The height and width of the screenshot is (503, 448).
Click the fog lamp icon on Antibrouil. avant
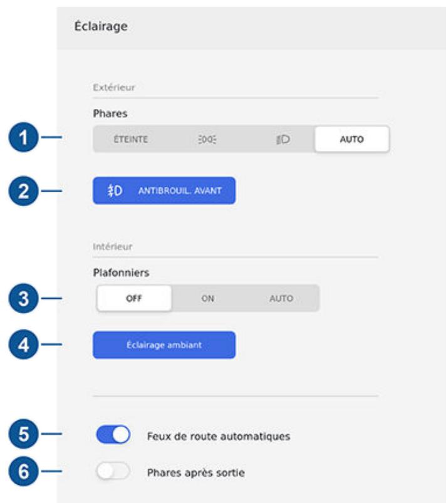point(115,190)
